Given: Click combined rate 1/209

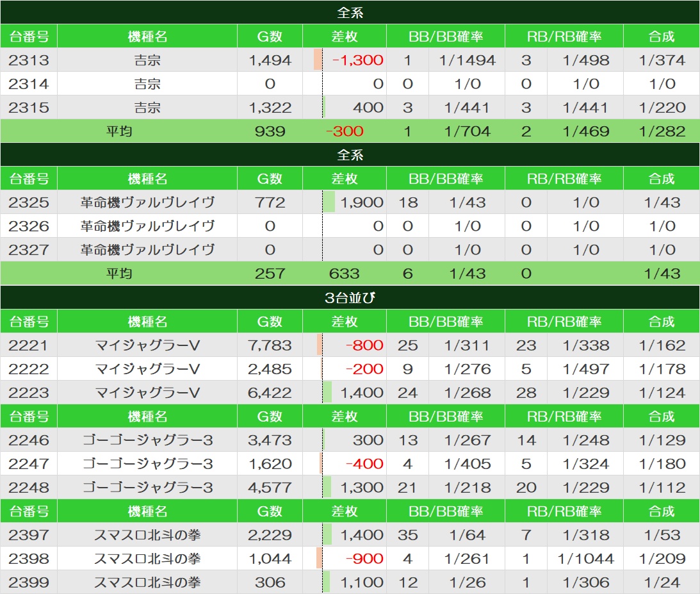Looking at the screenshot, I should pyautogui.click(x=662, y=558).
